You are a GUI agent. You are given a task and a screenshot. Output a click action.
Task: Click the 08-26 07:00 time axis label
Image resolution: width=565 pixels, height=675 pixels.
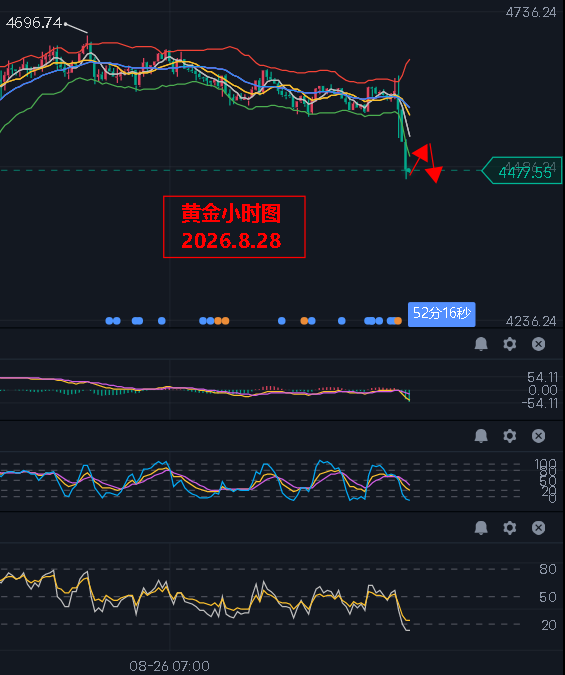click(x=169, y=666)
